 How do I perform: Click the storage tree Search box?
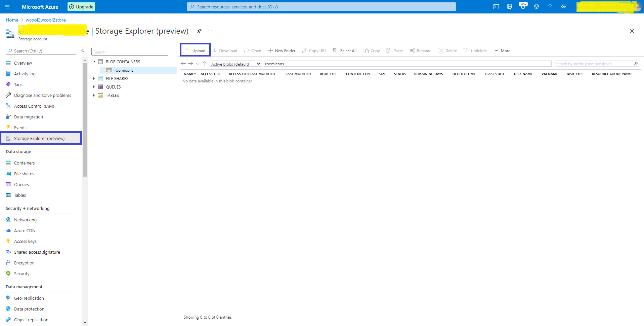coord(130,52)
